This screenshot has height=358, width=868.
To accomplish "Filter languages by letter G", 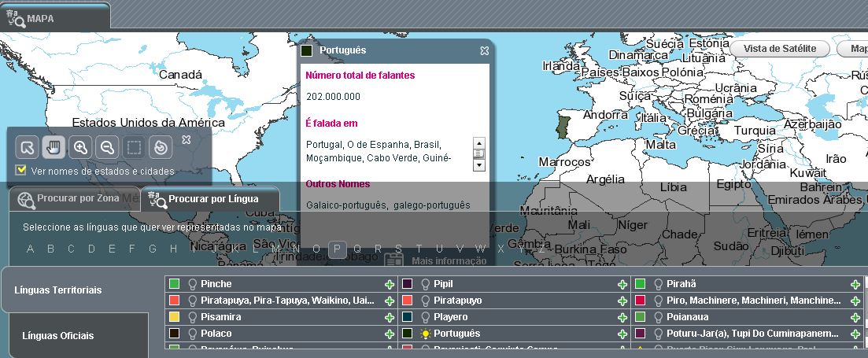I will [x=153, y=249].
